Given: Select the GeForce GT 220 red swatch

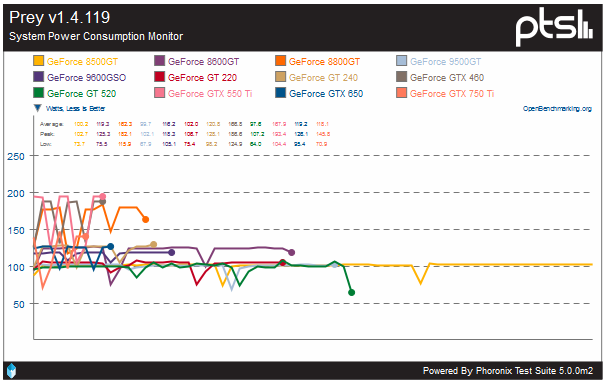Looking at the screenshot, I should (159, 77).
